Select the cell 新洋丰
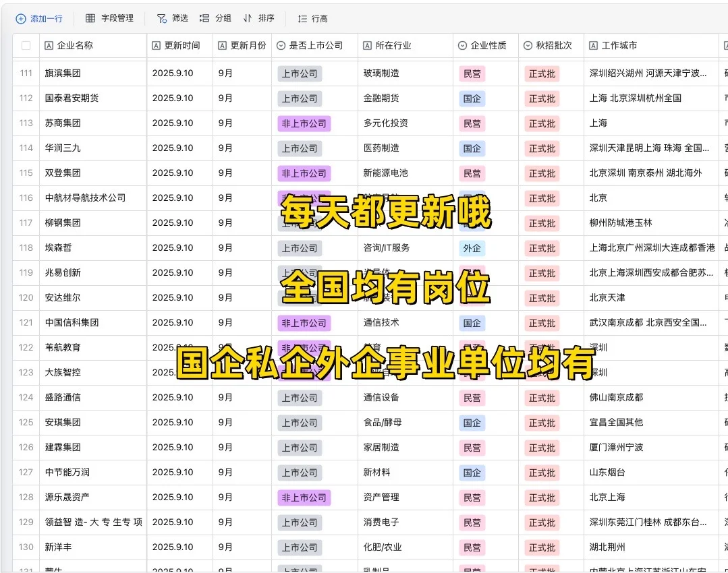The height and width of the screenshot is (573, 728). (93, 547)
